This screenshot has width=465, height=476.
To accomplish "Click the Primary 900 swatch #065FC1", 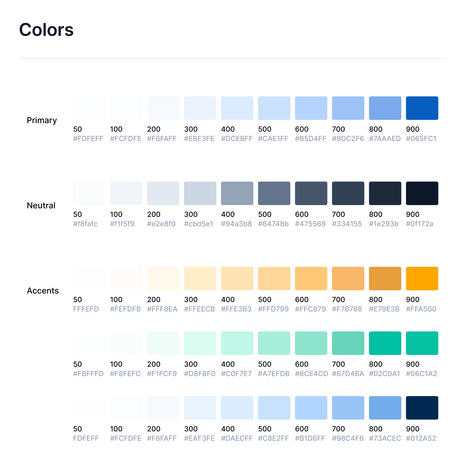I will (422, 108).
